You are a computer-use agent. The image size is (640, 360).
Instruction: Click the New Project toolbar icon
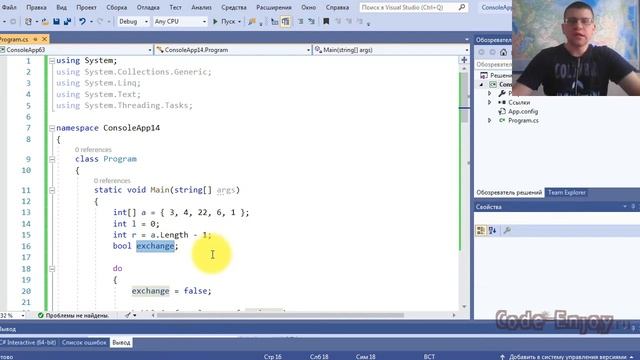pyautogui.click(x=28, y=21)
